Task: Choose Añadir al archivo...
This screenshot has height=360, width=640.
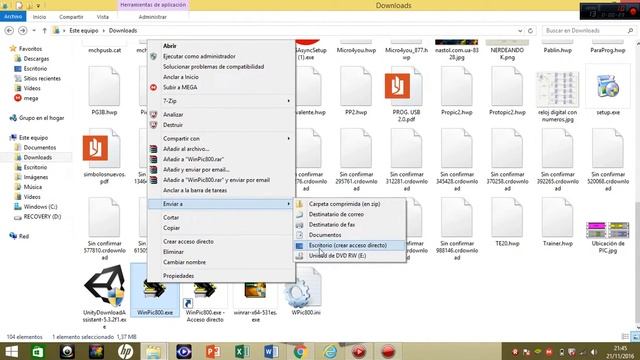Action: [x=221, y=149]
